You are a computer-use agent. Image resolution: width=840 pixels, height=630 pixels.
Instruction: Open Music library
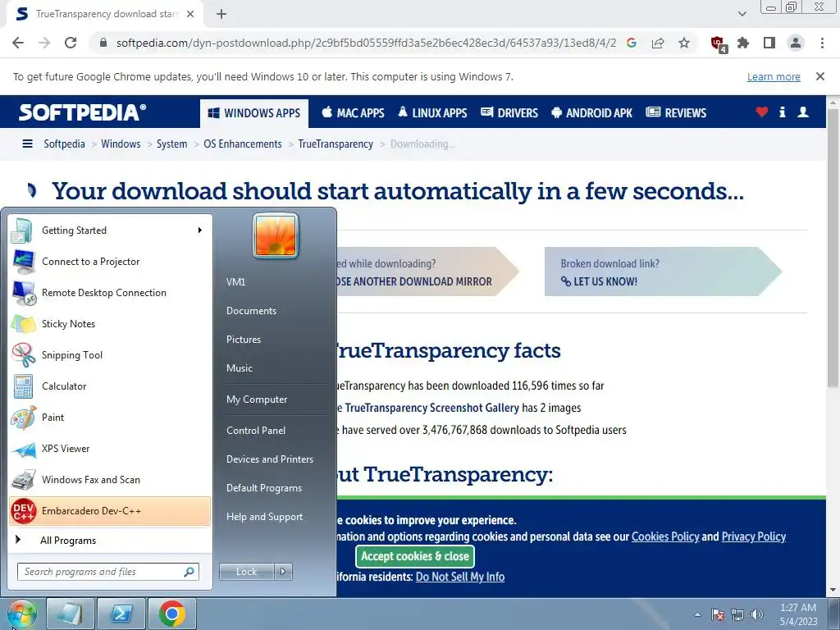(240, 368)
